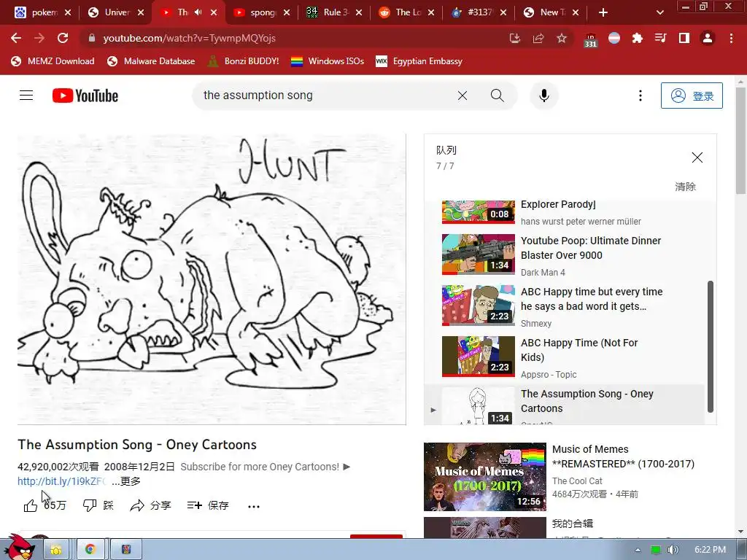Go back in browser history
Screen dimensions: 747x560
(x=16, y=38)
